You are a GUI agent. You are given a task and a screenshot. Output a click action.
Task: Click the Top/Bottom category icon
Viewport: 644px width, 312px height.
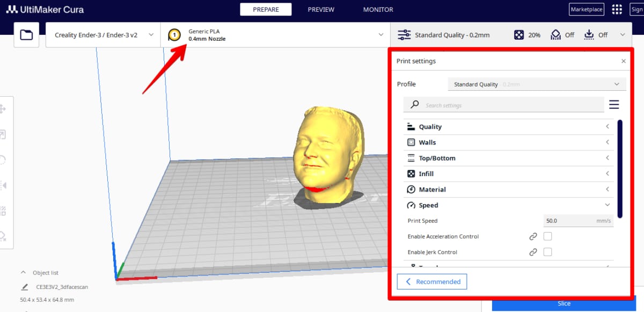pyautogui.click(x=411, y=158)
